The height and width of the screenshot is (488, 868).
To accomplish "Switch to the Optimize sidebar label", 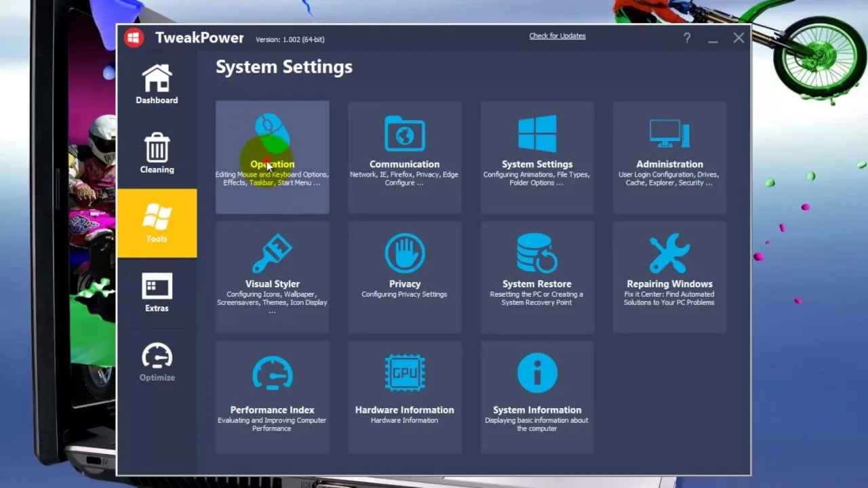I will click(x=157, y=378).
